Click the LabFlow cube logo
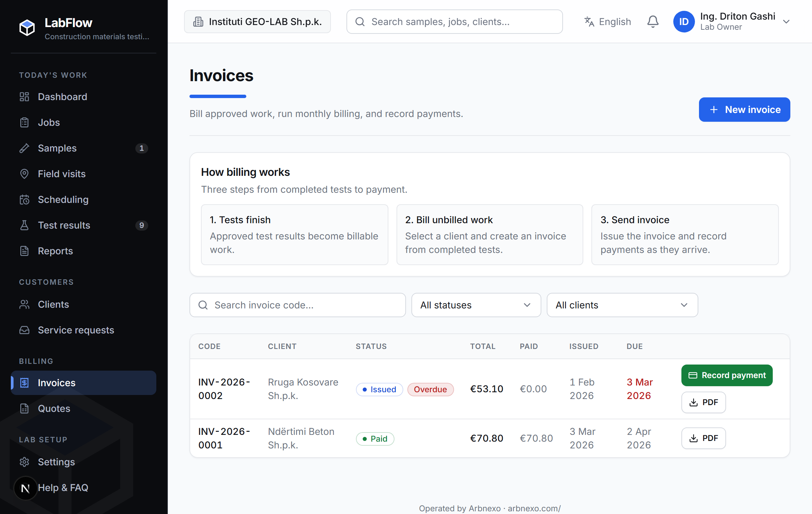This screenshot has width=812, height=514. pyautogui.click(x=27, y=27)
